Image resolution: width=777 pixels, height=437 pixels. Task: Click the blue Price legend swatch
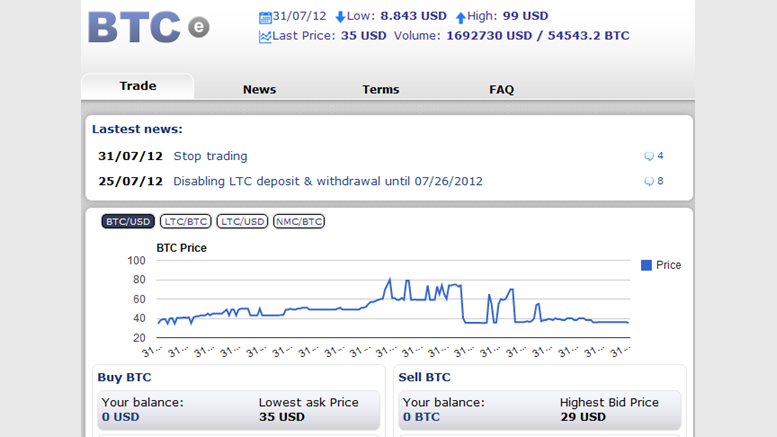pyautogui.click(x=646, y=266)
